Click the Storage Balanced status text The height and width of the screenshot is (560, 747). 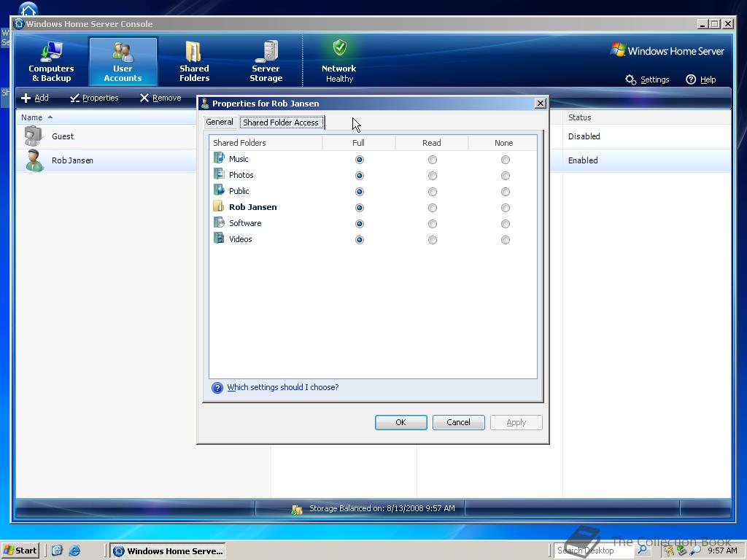(x=382, y=508)
